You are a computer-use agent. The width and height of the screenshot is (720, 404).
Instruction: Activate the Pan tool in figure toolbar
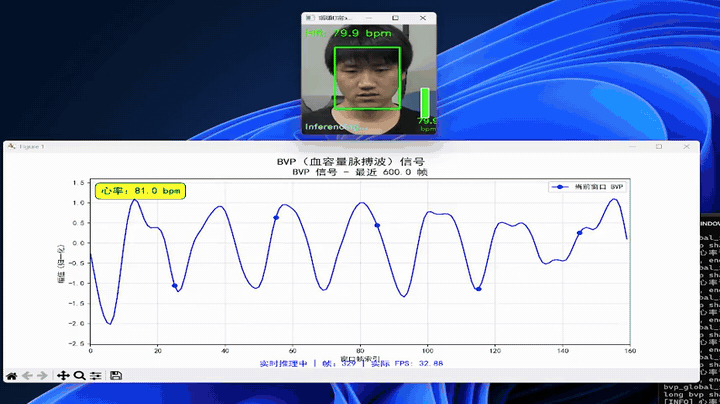(x=63, y=376)
